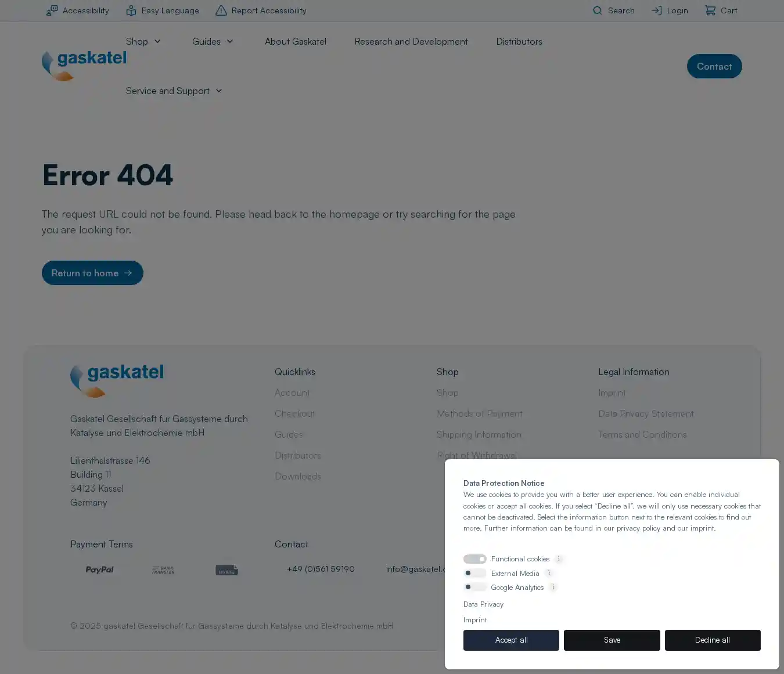The height and width of the screenshot is (674, 784).
Task: Click the PayPal payment icon
Action: 99,570
